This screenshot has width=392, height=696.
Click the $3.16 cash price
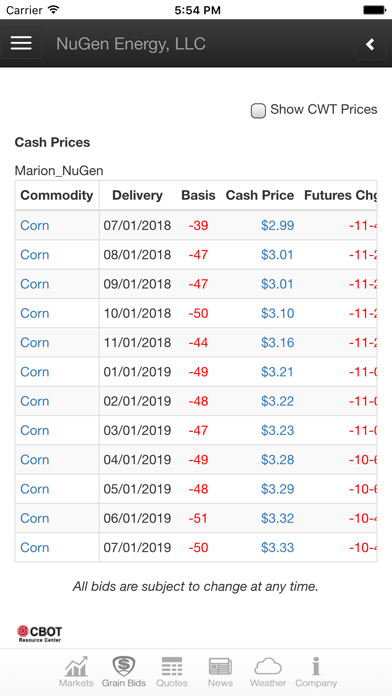coord(277,343)
